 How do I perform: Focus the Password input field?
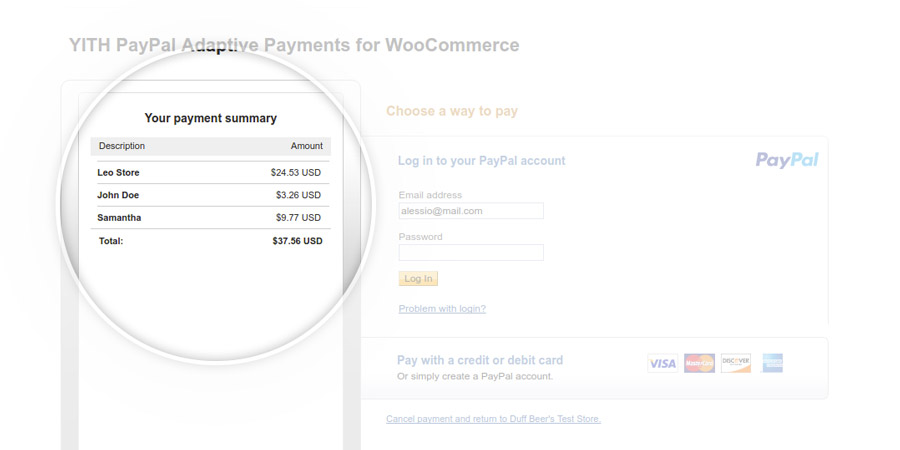tap(471, 253)
